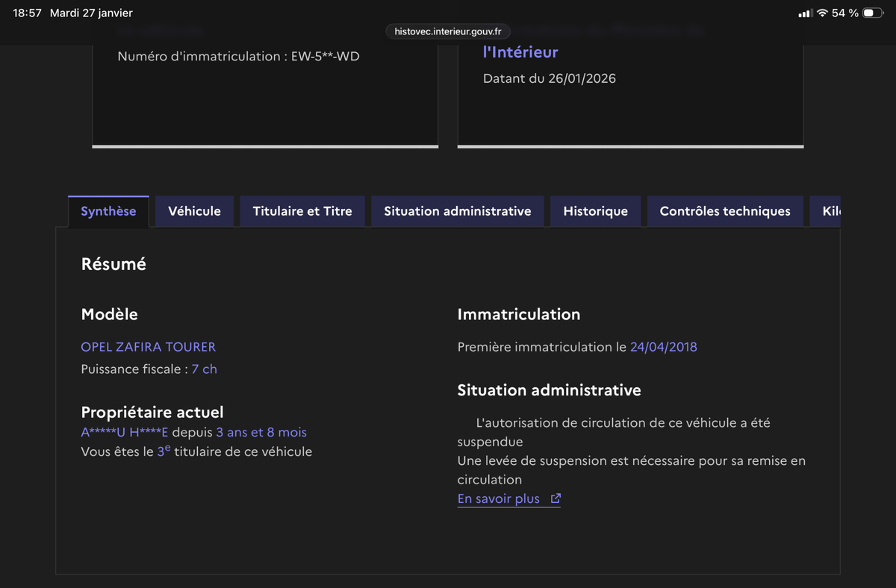Image resolution: width=896 pixels, height=588 pixels.
Task: Tap the Wi-Fi icon in status bar
Action: [x=822, y=13]
